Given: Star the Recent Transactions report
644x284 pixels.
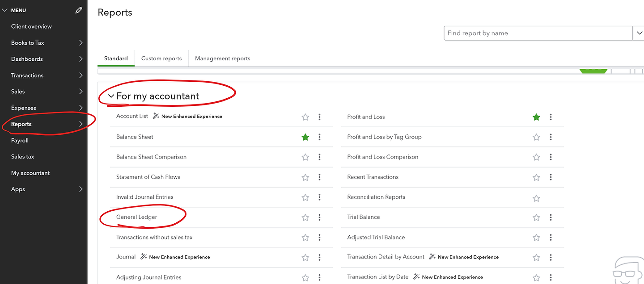Looking at the screenshot, I should [536, 177].
